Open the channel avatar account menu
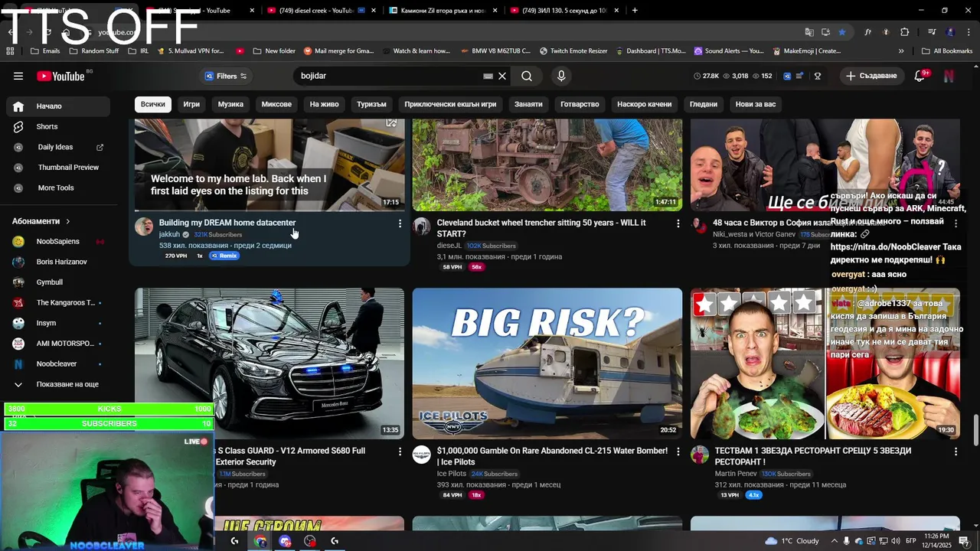 pyautogui.click(x=949, y=76)
